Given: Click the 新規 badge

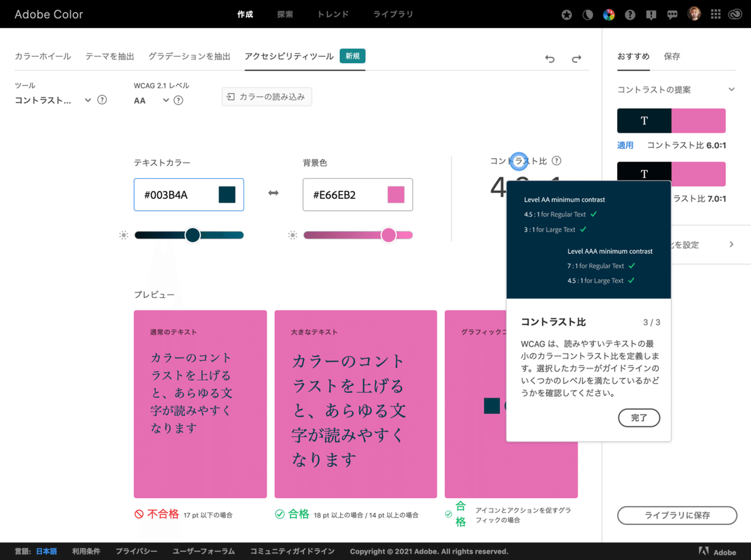Looking at the screenshot, I should pos(352,56).
